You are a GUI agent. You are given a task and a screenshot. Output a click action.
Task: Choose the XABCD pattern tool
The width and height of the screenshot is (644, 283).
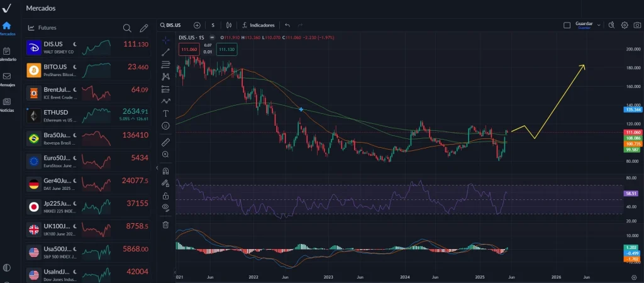(x=165, y=76)
